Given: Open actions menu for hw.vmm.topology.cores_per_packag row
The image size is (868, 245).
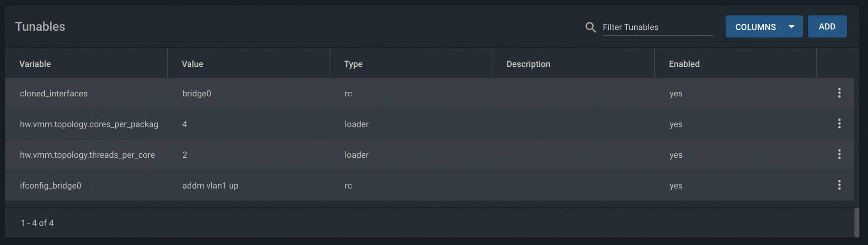Looking at the screenshot, I should 839,124.
